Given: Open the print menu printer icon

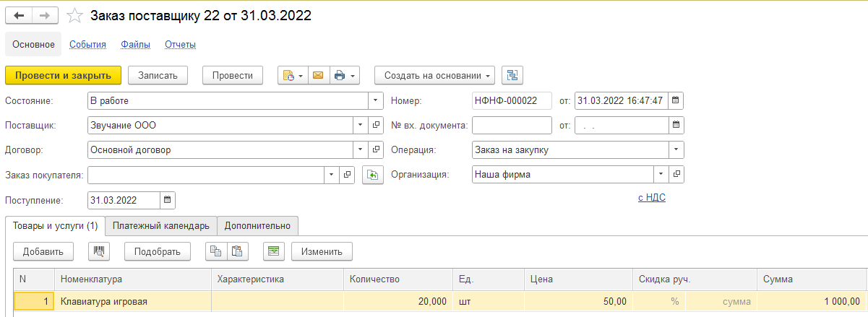Looking at the screenshot, I should 344,75.
